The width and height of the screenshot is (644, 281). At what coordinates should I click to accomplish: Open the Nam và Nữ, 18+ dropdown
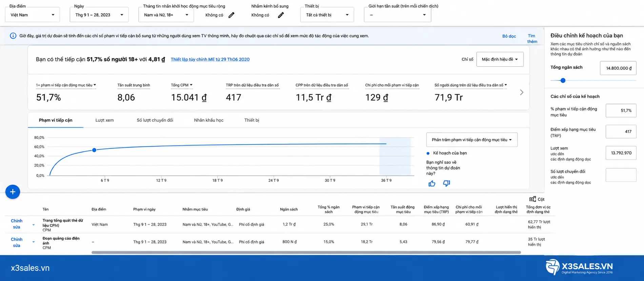click(x=166, y=15)
